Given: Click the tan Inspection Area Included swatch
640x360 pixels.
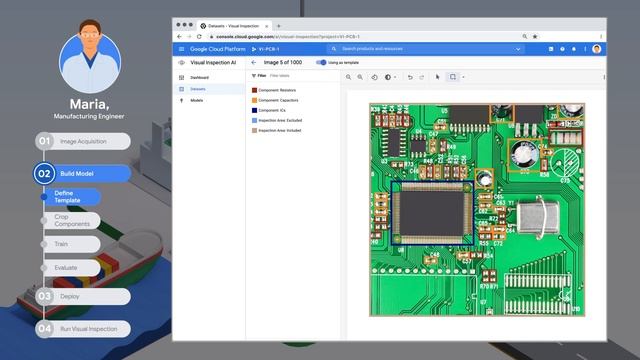Looking at the screenshot, I should coord(254,131).
